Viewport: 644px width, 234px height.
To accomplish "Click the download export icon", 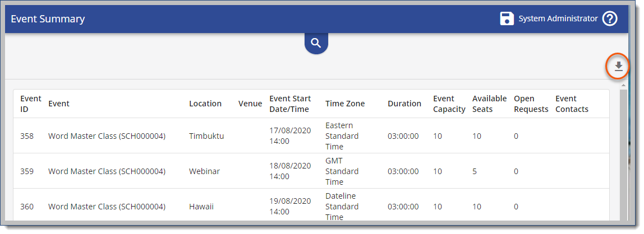I will point(619,67).
